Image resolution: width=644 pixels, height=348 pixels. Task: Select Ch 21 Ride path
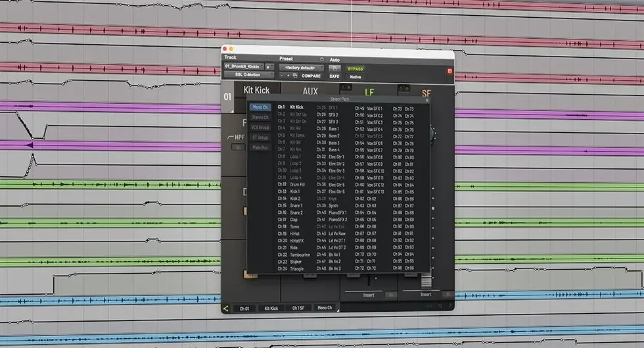288,247
